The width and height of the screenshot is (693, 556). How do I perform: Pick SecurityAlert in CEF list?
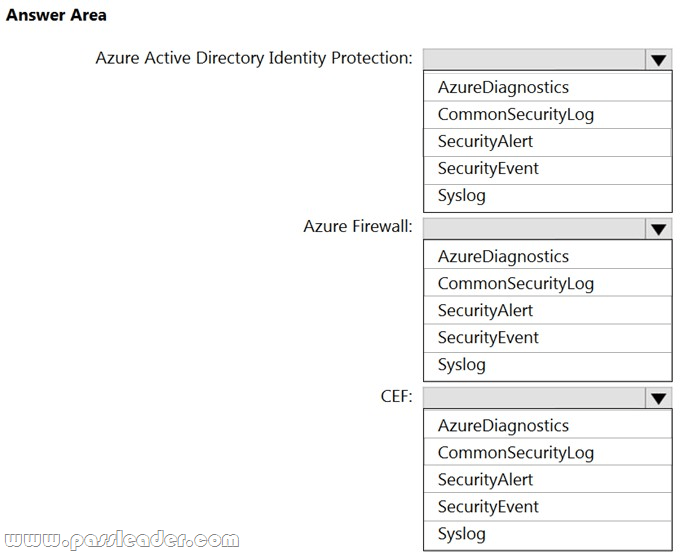pos(548,480)
